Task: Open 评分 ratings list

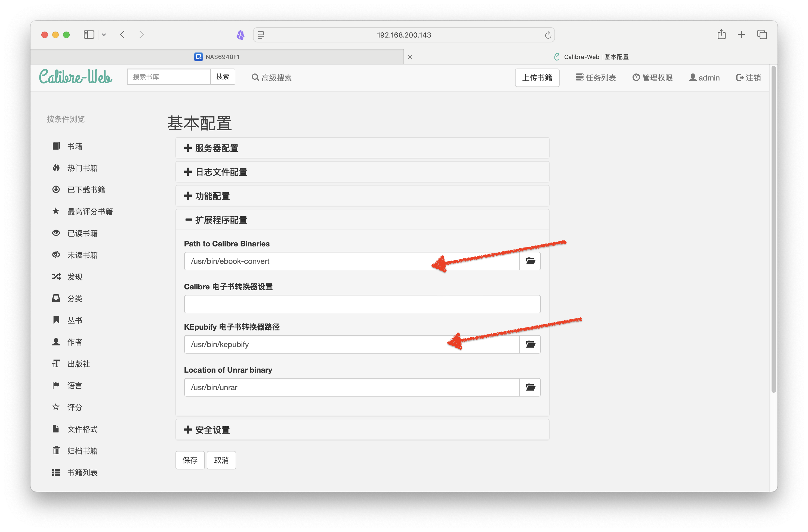Action: [67, 407]
